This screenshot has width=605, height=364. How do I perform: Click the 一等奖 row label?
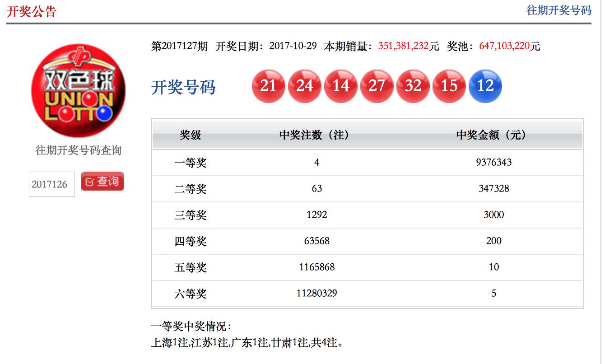[191, 163]
